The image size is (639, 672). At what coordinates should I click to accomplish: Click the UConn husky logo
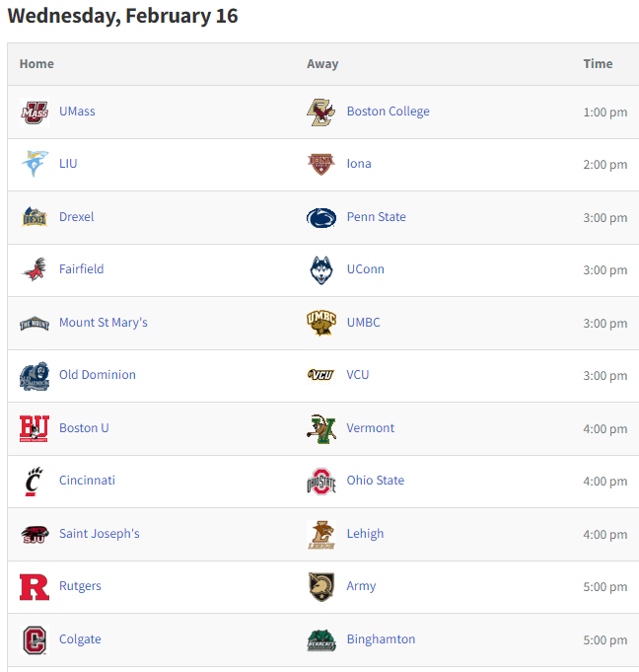[x=321, y=270]
